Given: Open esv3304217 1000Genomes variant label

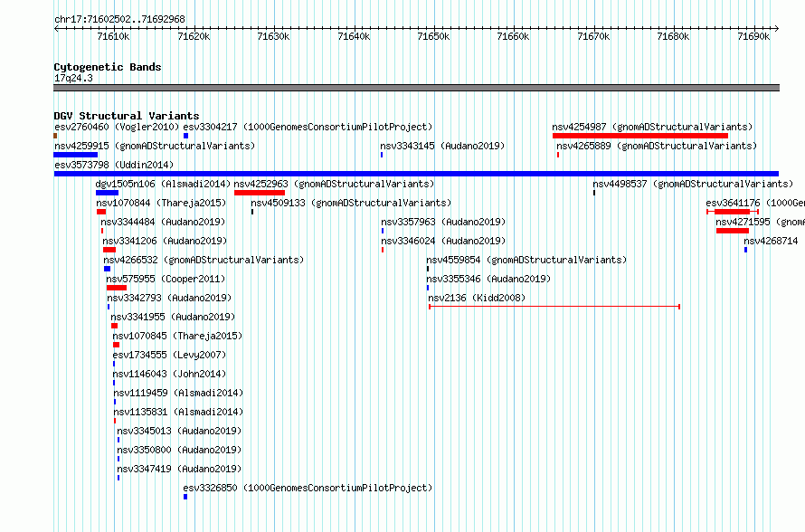Looking at the screenshot, I should point(308,127).
